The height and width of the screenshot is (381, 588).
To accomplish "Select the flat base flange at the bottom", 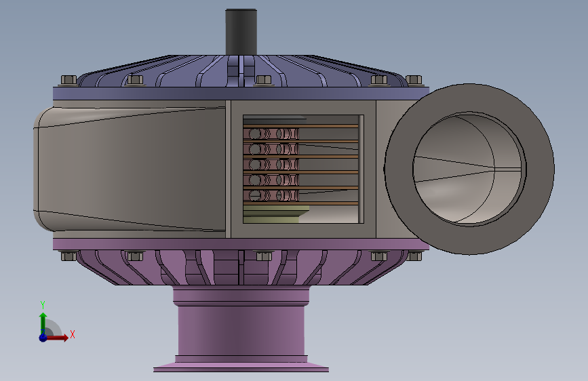I will tap(241, 367).
